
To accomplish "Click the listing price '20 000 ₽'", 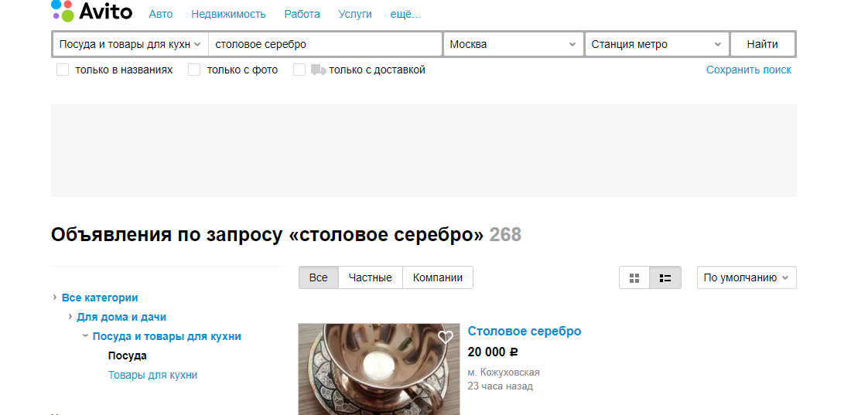I will pos(493,352).
